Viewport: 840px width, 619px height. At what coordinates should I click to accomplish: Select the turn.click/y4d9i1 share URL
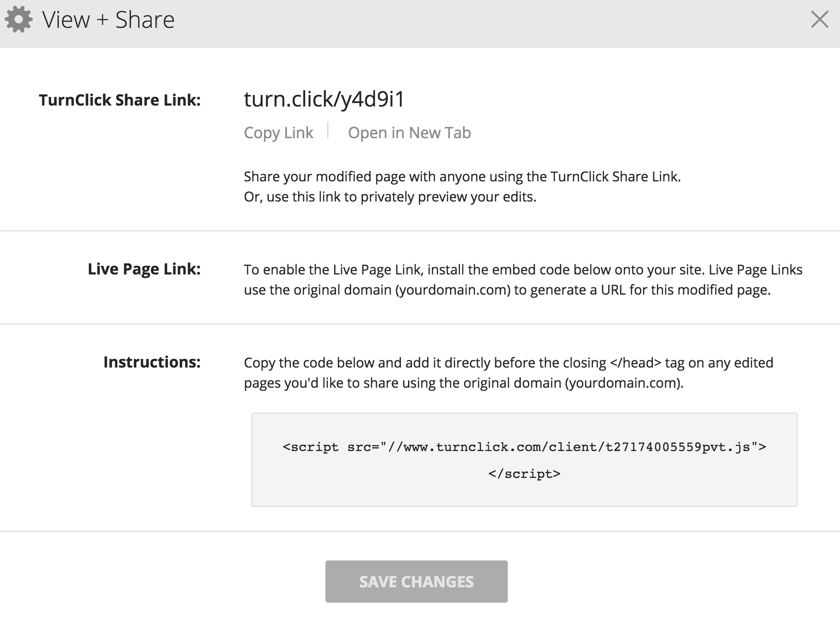point(324,99)
